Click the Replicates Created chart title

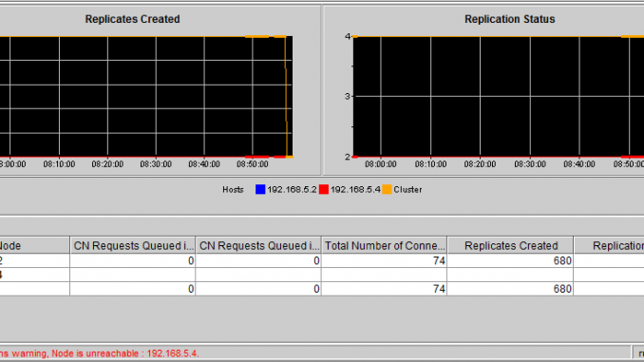click(132, 19)
